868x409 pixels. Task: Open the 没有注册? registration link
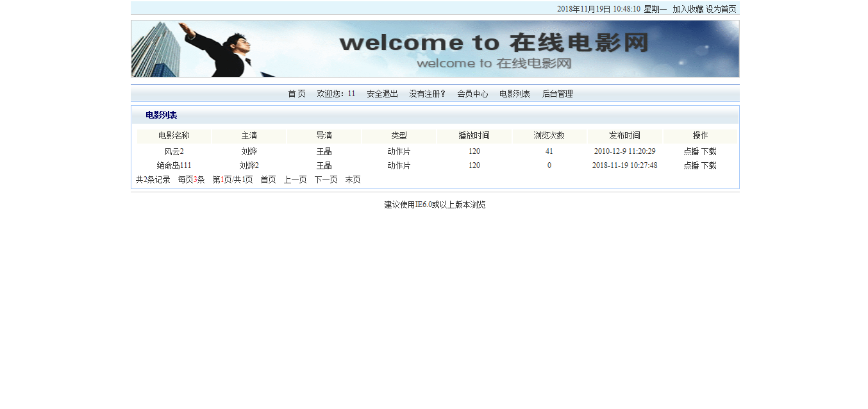tap(428, 94)
